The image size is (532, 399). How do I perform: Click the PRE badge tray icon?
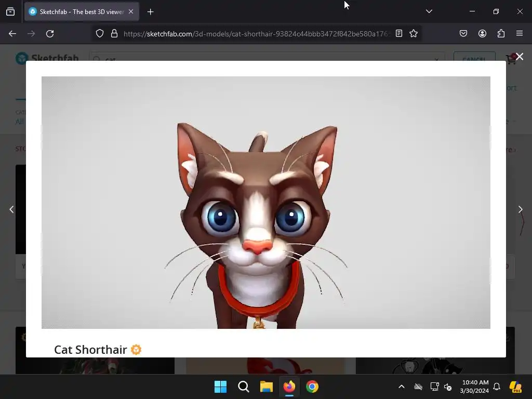515,387
